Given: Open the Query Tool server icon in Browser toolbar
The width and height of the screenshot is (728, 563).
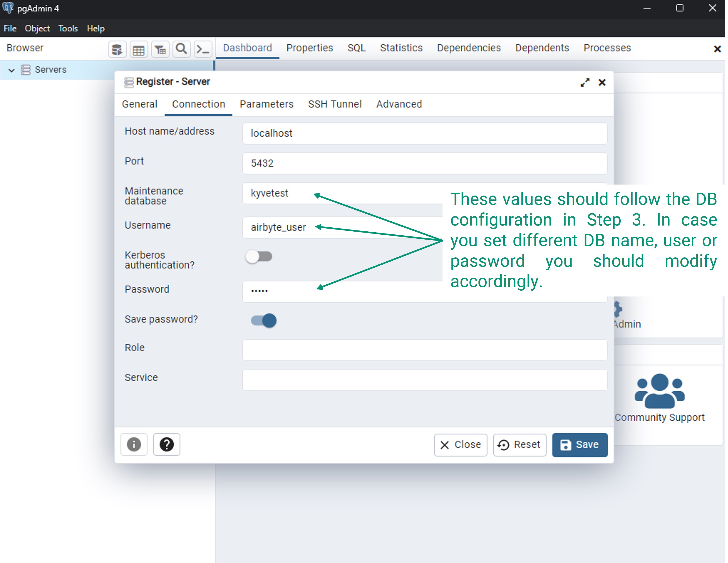Looking at the screenshot, I should tap(117, 50).
